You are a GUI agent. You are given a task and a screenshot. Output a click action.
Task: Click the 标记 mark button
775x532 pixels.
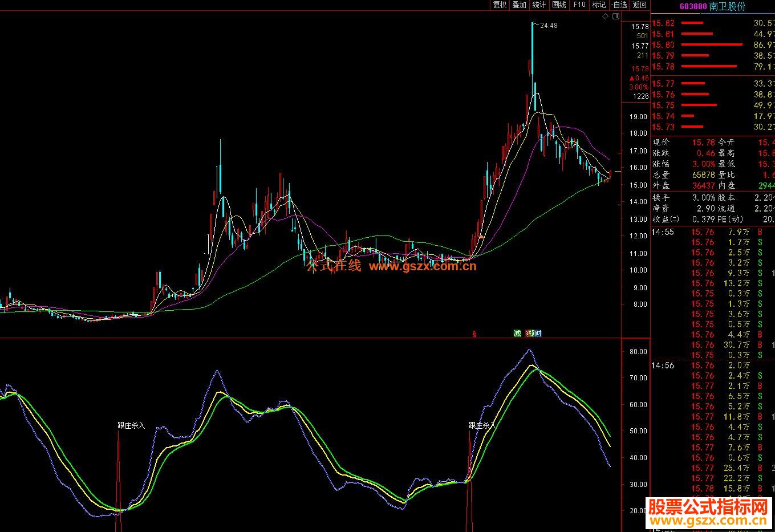[x=599, y=5]
